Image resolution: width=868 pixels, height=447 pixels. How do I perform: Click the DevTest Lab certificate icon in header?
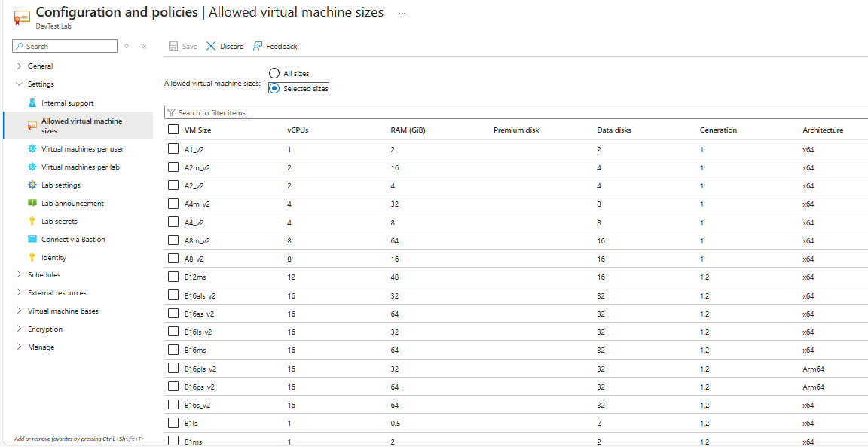tap(22, 17)
